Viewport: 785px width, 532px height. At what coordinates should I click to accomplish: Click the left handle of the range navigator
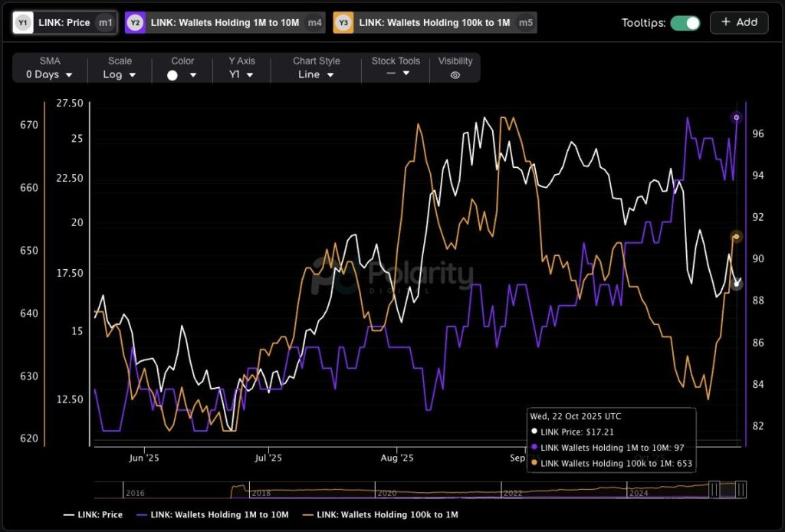tap(714, 489)
